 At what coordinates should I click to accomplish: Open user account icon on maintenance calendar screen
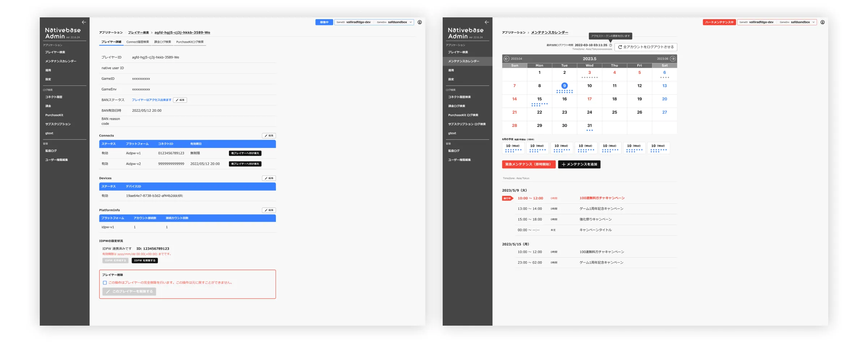point(822,22)
